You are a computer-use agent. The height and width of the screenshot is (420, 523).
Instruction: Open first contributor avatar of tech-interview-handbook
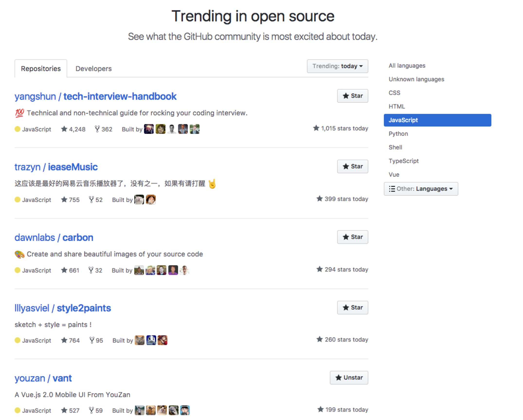coord(149,129)
